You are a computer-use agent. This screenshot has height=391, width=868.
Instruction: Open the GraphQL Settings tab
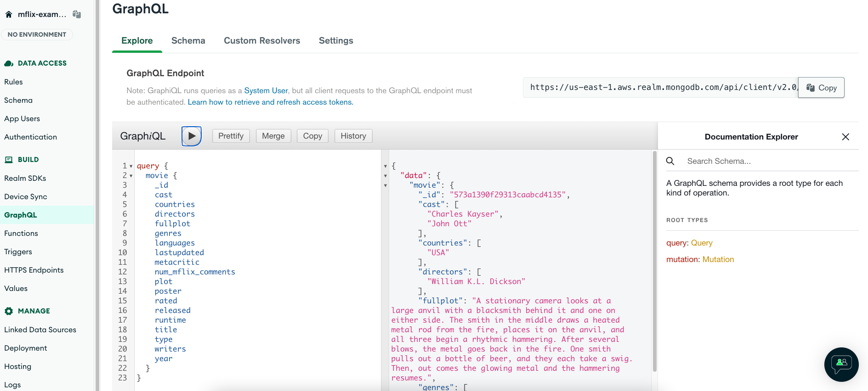click(336, 40)
